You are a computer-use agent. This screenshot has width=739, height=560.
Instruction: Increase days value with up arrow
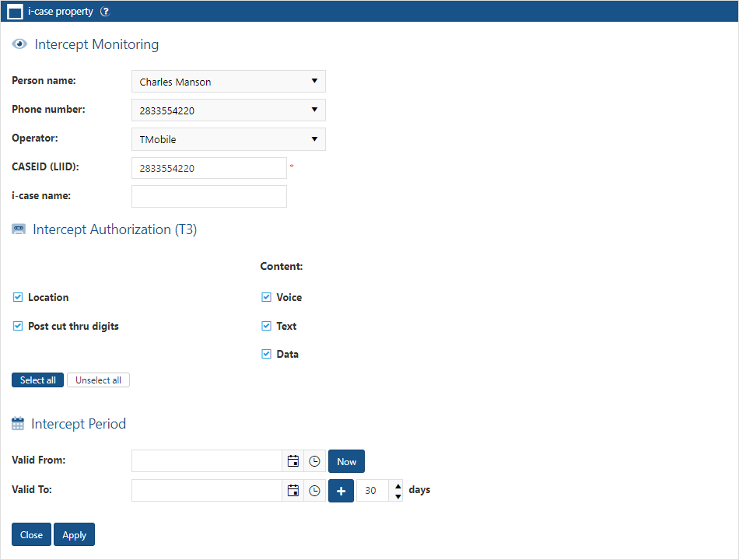click(398, 486)
